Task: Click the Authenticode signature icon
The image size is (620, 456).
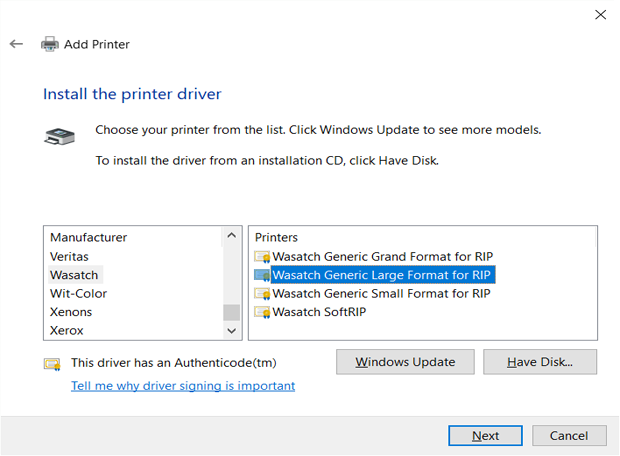Action: (x=52, y=364)
